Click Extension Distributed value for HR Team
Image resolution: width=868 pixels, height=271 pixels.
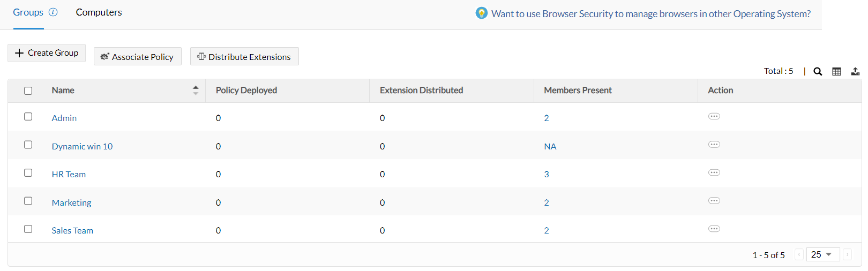click(x=382, y=174)
